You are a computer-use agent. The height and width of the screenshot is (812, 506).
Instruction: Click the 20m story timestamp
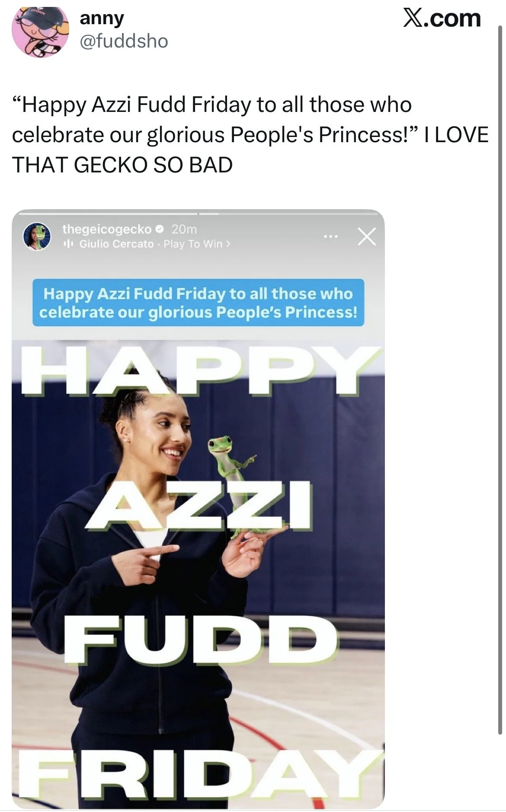tap(184, 229)
